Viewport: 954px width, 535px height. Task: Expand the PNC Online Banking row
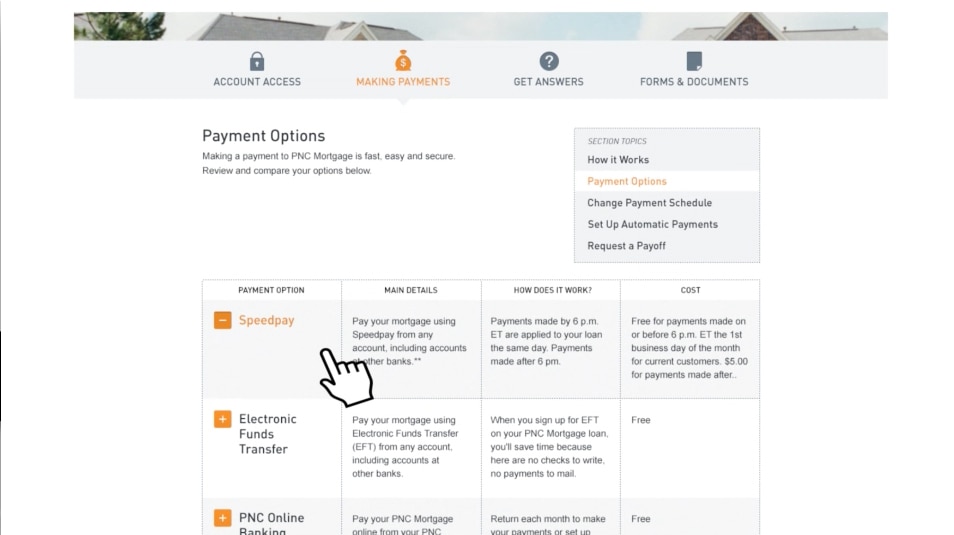pyautogui.click(x=223, y=518)
